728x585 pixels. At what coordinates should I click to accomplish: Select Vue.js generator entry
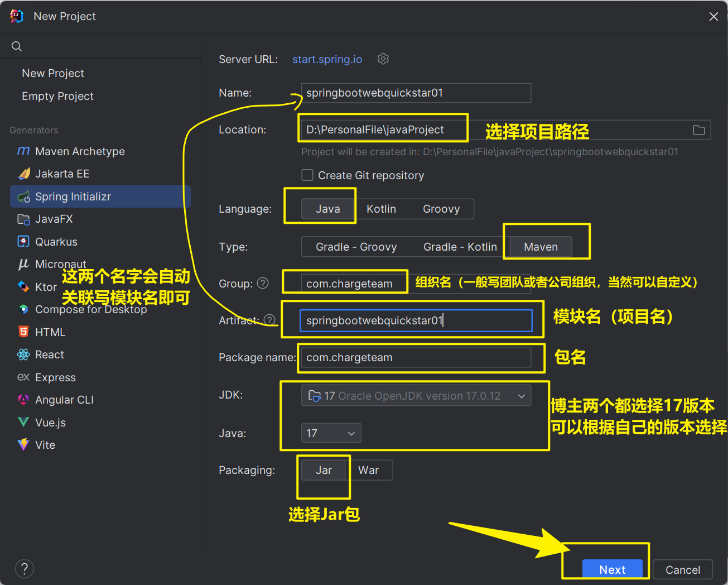coord(50,423)
